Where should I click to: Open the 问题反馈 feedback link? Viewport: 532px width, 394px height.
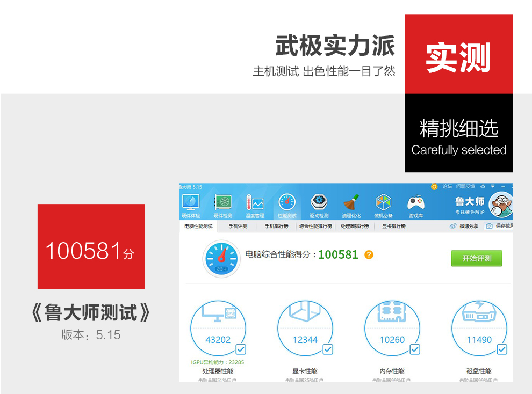pos(465,186)
